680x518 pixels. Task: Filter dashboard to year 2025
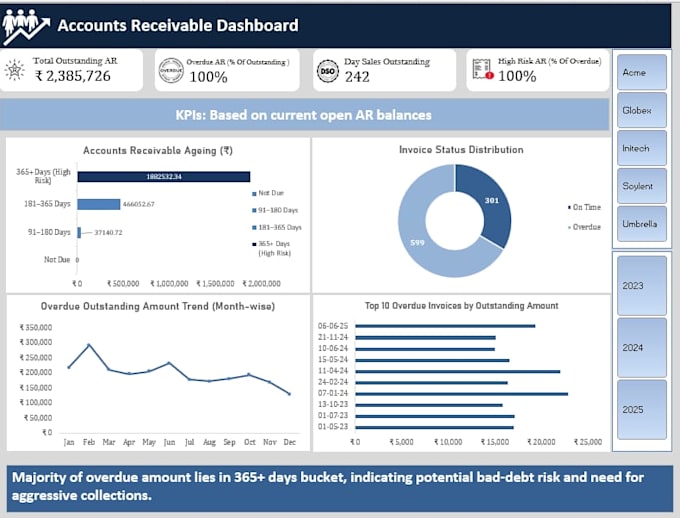[x=642, y=410]
